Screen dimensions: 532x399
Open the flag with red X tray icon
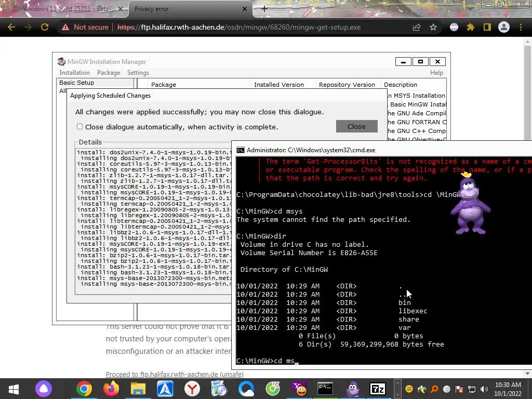(x=459, y=389)
